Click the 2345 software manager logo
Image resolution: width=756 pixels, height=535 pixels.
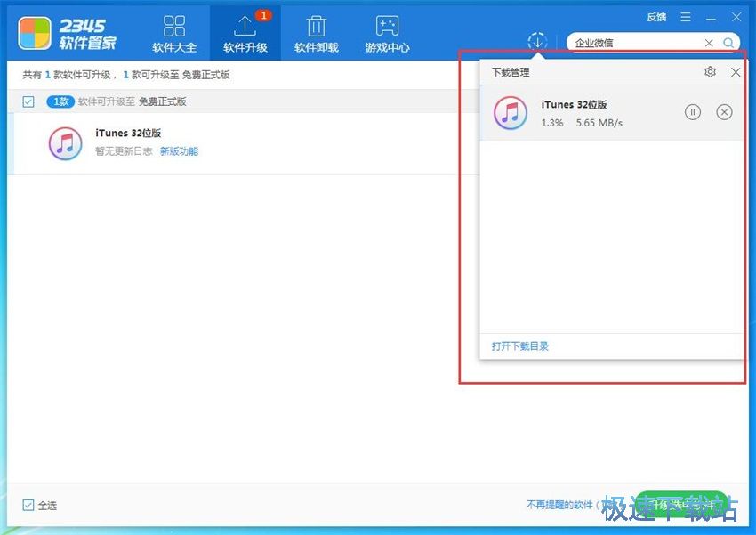pos(68,34)
